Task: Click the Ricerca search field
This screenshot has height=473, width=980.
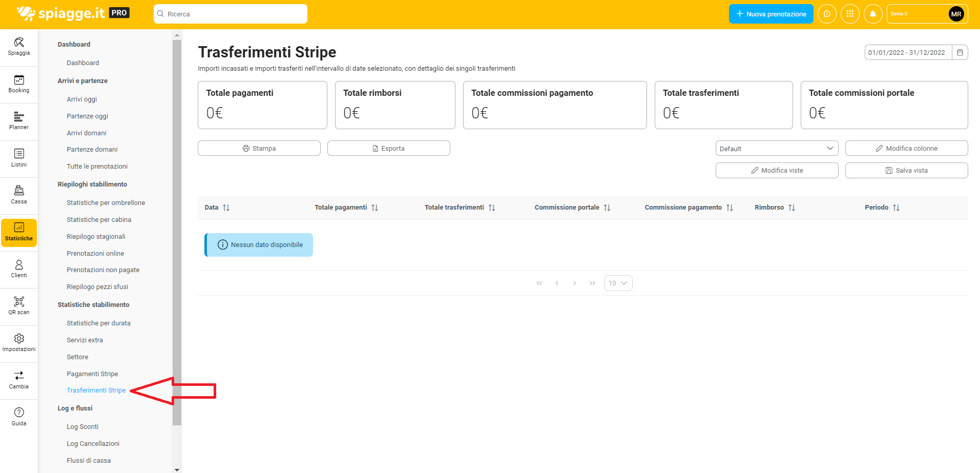Action: pos(231,14)
